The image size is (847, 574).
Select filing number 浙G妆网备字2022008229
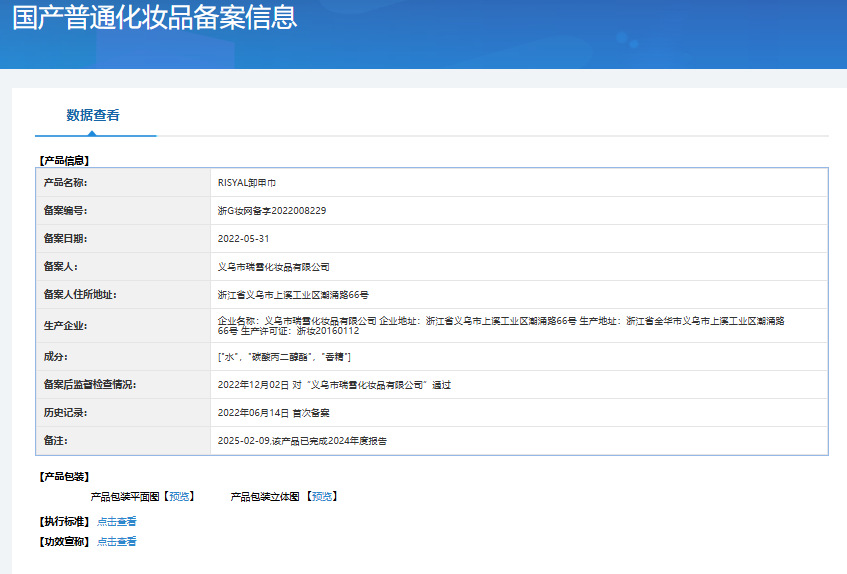(272, 211)
